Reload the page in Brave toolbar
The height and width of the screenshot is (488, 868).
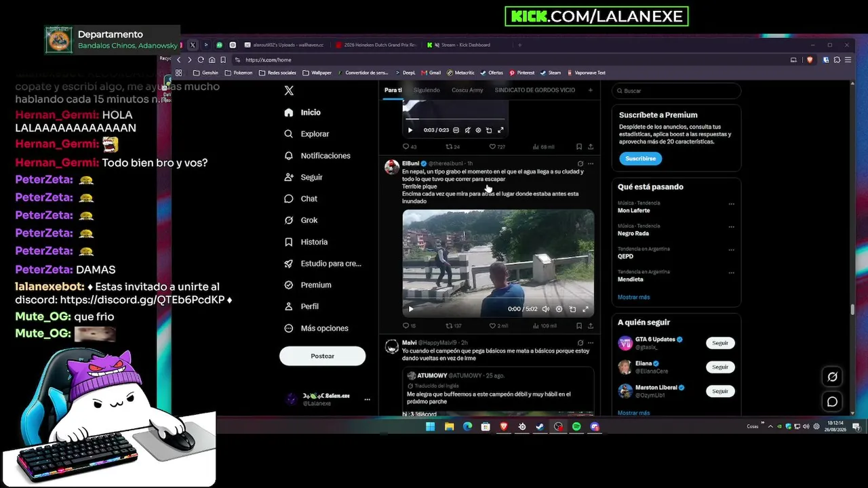[x=201, y=60]
